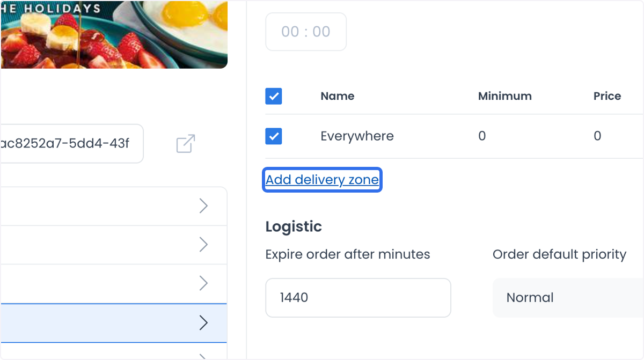Screen dimensions: 644x360
Task: Select the Everywhere zone name cell
Action: coord(357,136)
